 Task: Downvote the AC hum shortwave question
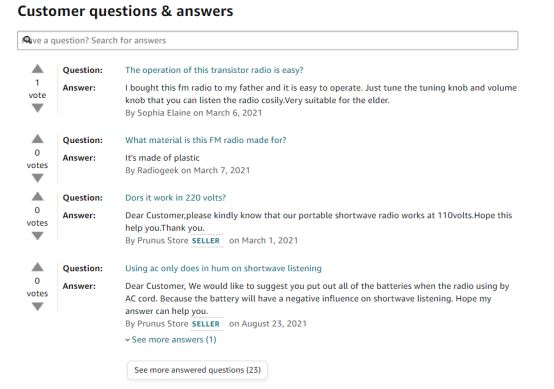[x=37, y=306]
